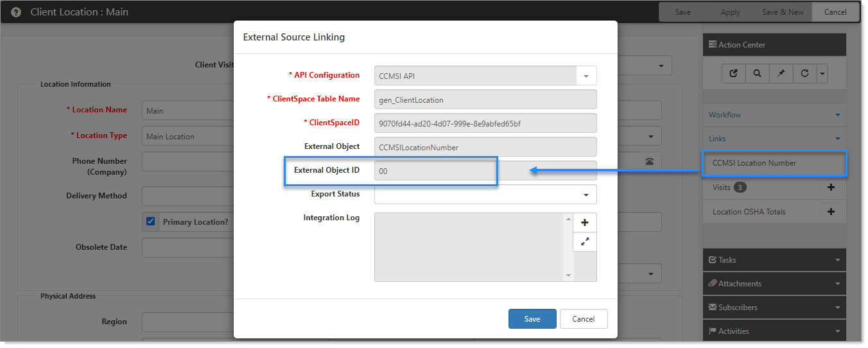Click the Save & New button

[783, 12]
